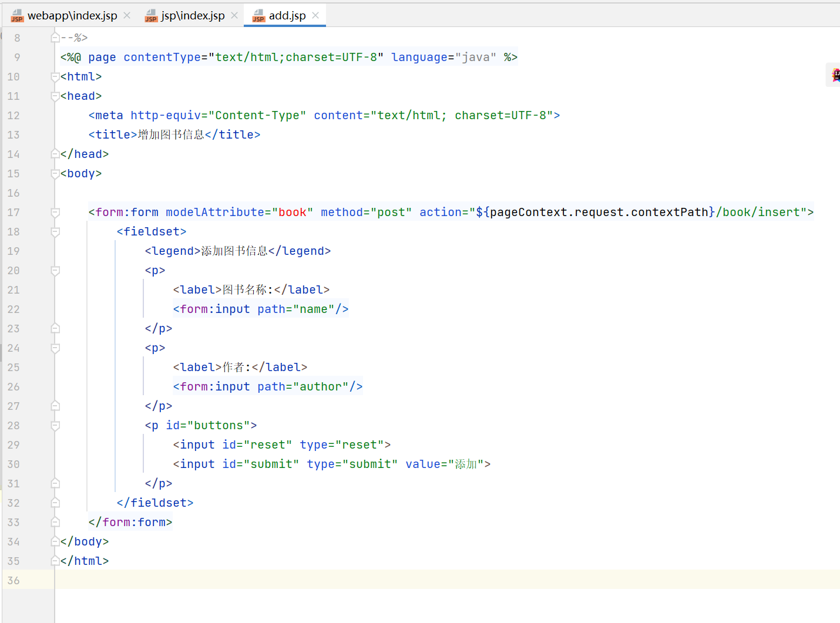Switch to the jsp\index.jsp tab
This screenshot has width=840, height=623.
pyautogui.click(x=193, y=16)
